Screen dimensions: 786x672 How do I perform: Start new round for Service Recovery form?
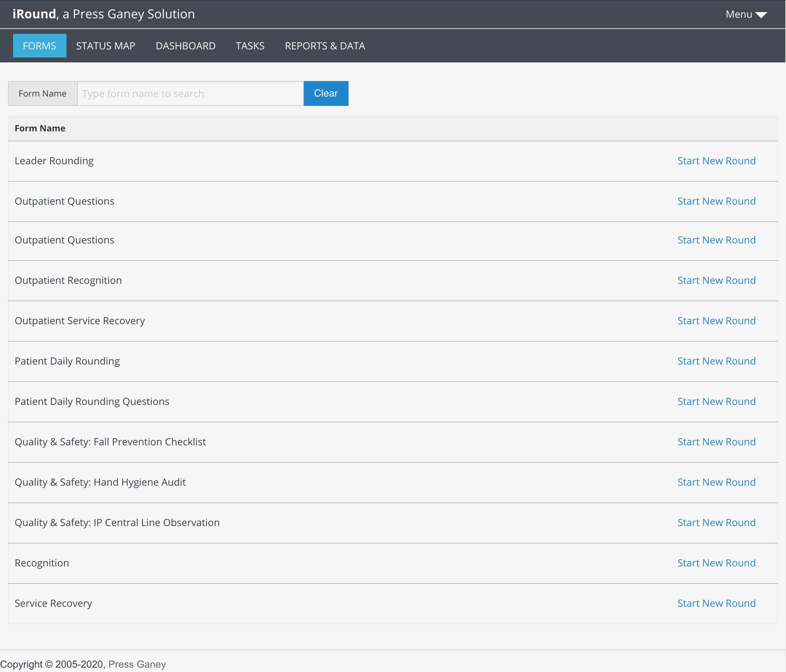pos(716,603)
